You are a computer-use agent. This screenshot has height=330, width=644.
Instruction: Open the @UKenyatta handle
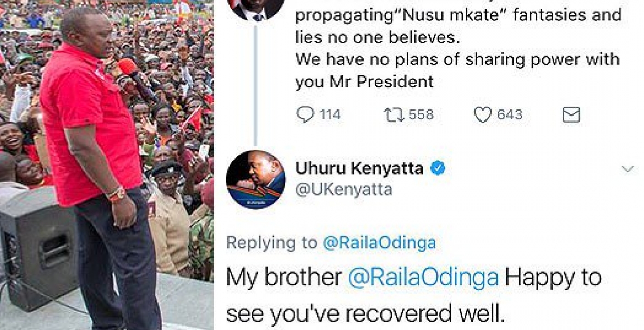(343, 190)
